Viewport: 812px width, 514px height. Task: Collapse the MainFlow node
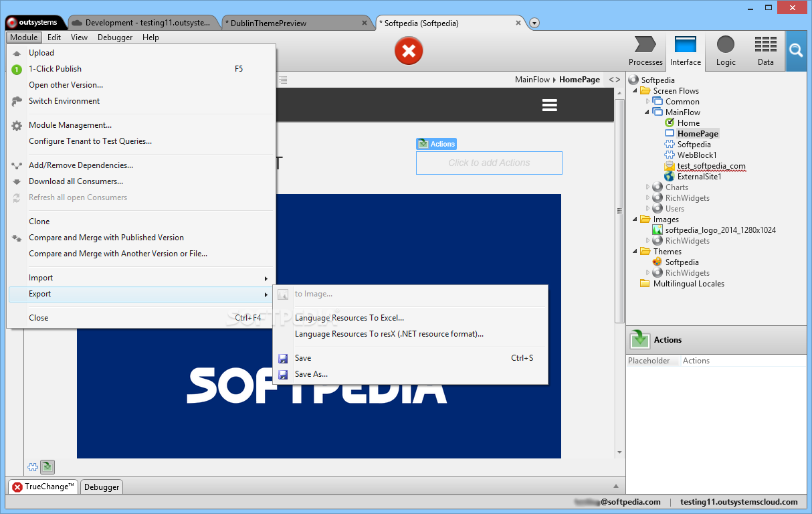click(x=647, y=112)
